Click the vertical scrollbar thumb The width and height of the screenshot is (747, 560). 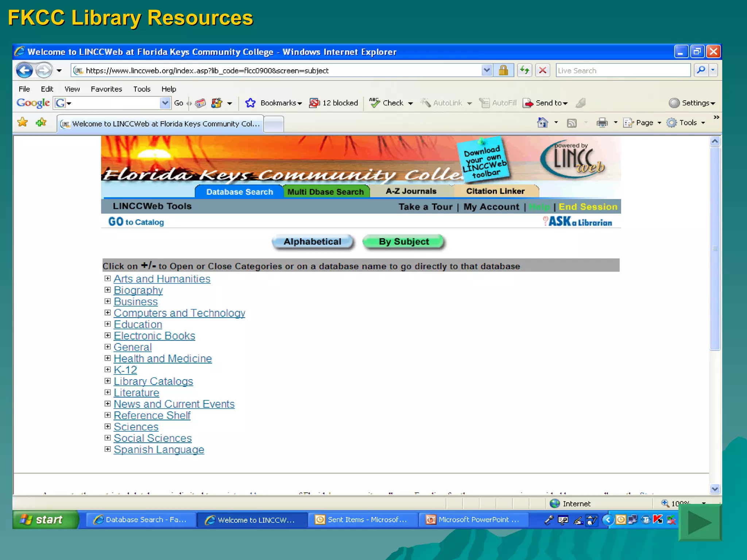tap(715, 248)
